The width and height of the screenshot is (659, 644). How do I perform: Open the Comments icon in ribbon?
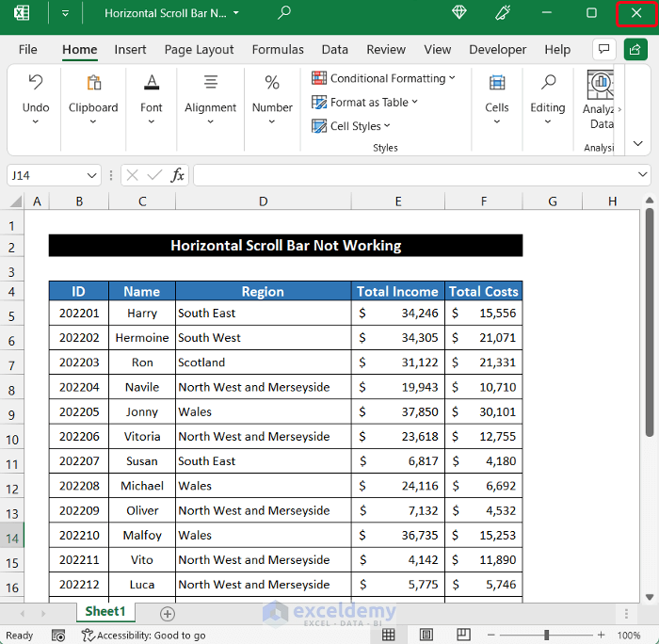click(604, 49)
